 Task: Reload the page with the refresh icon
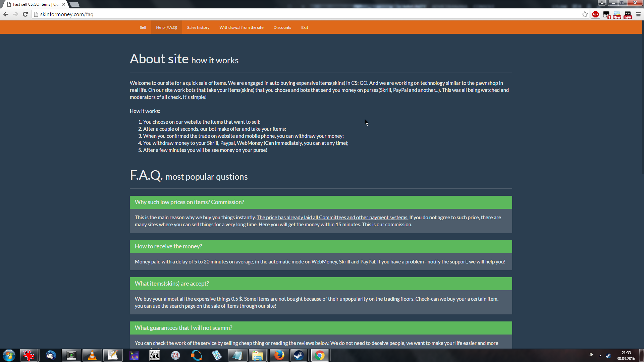25,14
